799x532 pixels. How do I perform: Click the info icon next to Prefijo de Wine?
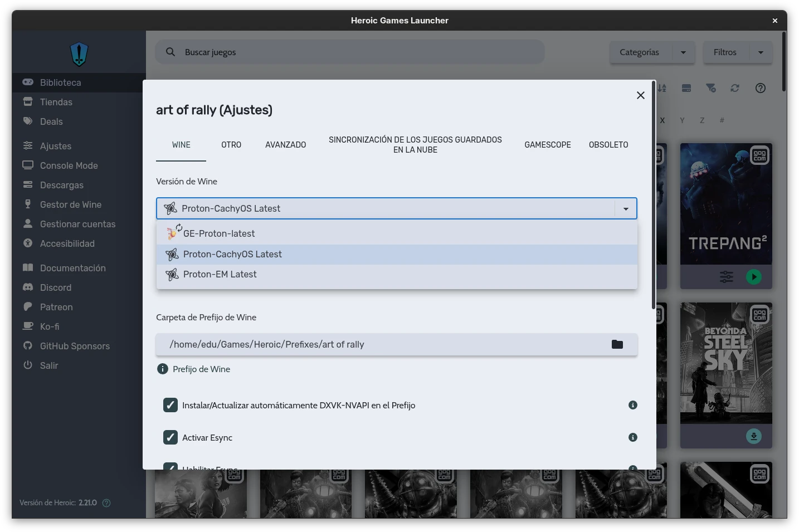point(163,369)
